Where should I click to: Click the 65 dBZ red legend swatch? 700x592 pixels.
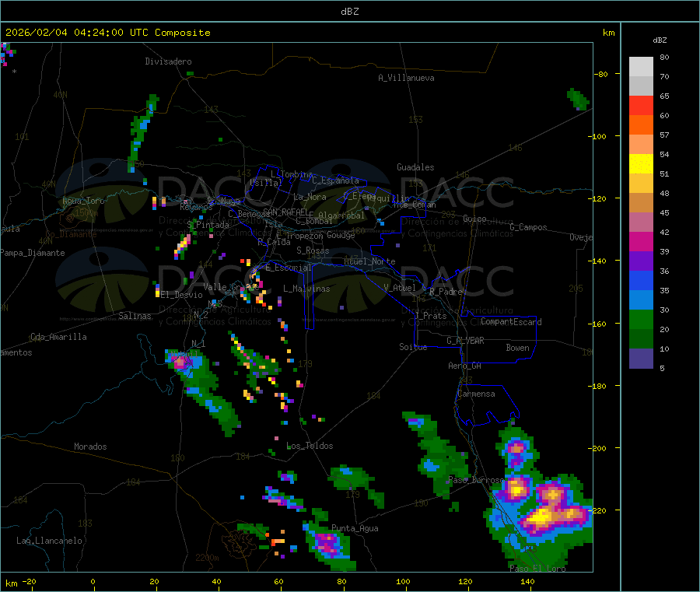pyautogui.click(x=641, y=105)
